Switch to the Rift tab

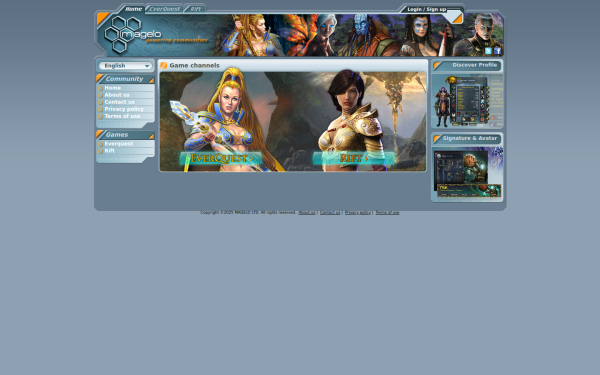pos(196,9)
